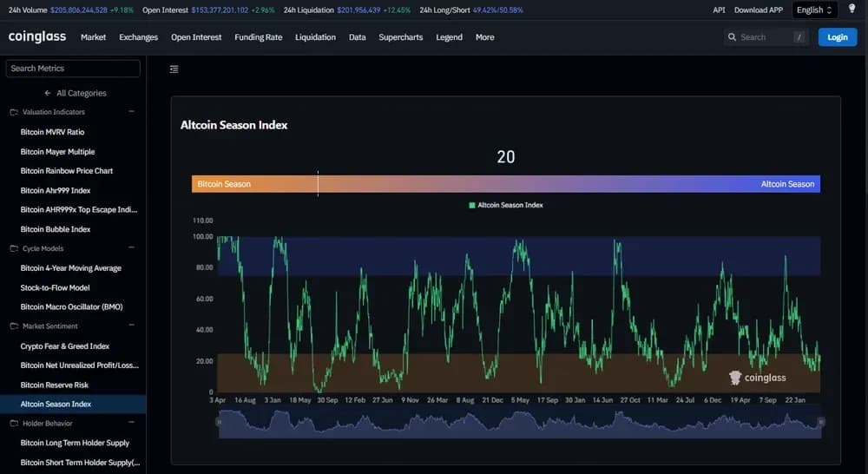The image size is (868, 474).
Task: Open Bitcoin Mayer Multiple
Action: point(57,152)
